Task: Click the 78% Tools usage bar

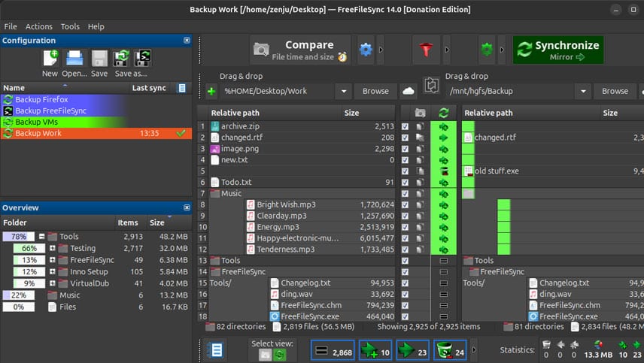Action: pyautogui.click(x=19, y=237)
